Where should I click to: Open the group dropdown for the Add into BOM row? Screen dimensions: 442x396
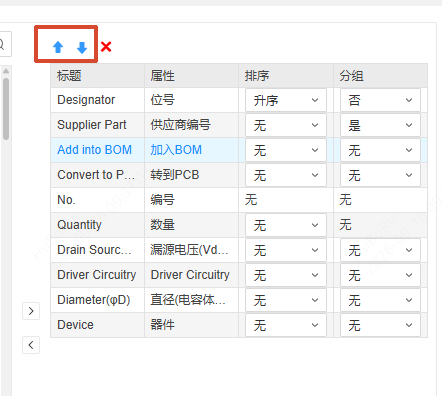coord(380,150)
